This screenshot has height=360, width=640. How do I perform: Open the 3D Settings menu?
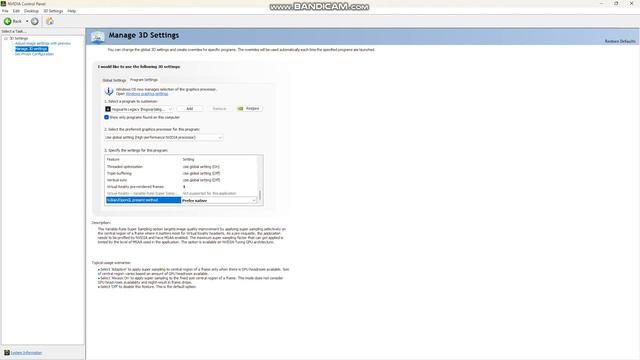[x=53, y=11]
